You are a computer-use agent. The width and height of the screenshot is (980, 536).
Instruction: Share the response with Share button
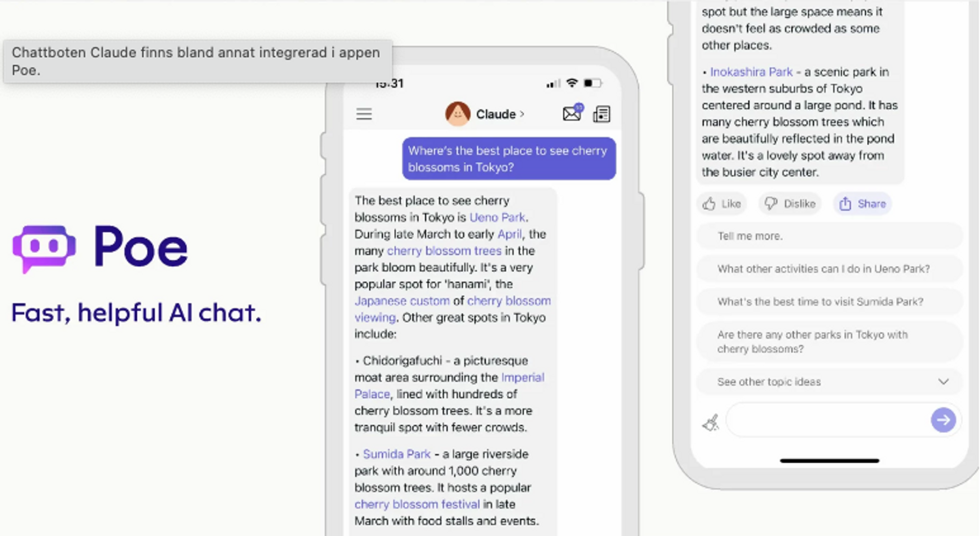tap(862, 204)
